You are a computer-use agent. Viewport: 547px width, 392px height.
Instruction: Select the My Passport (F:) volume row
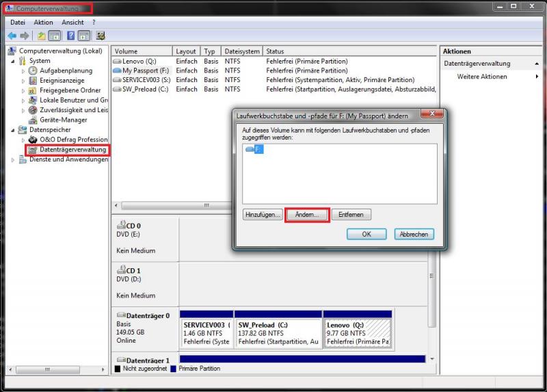click(274, 70)
